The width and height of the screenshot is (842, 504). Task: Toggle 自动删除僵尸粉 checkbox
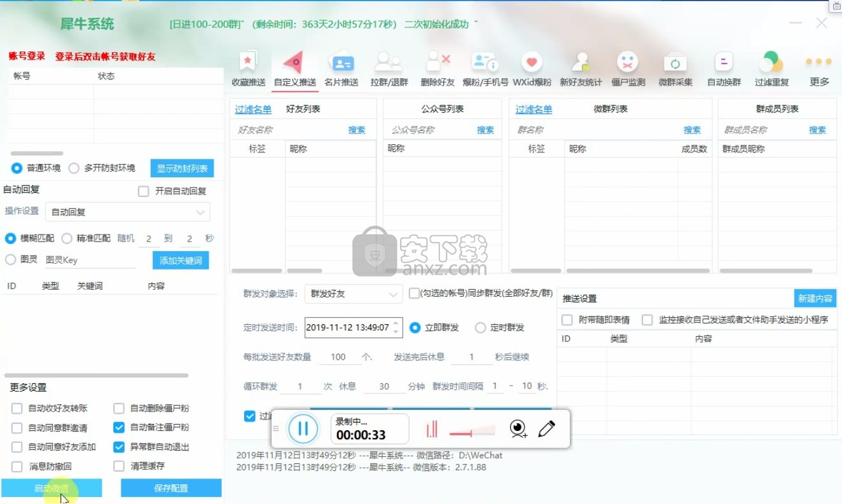point(119,408)
